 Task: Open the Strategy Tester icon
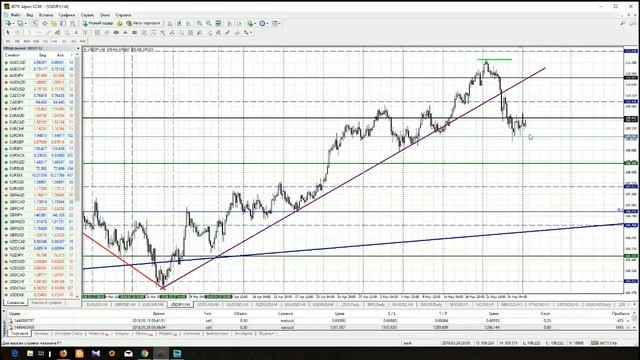point(73,23)
